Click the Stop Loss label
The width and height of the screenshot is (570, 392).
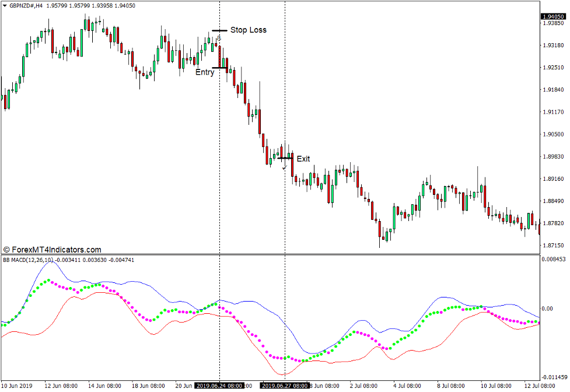[249, 30]
